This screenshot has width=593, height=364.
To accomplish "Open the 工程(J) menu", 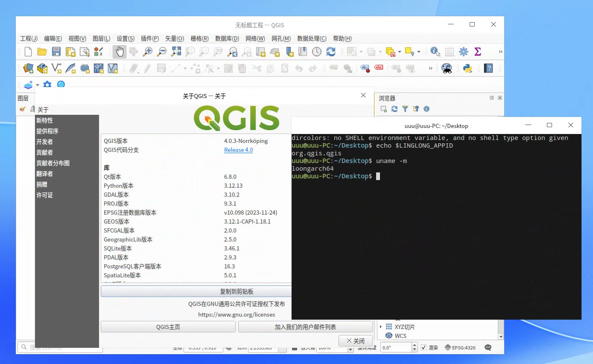I will (29, 38).
